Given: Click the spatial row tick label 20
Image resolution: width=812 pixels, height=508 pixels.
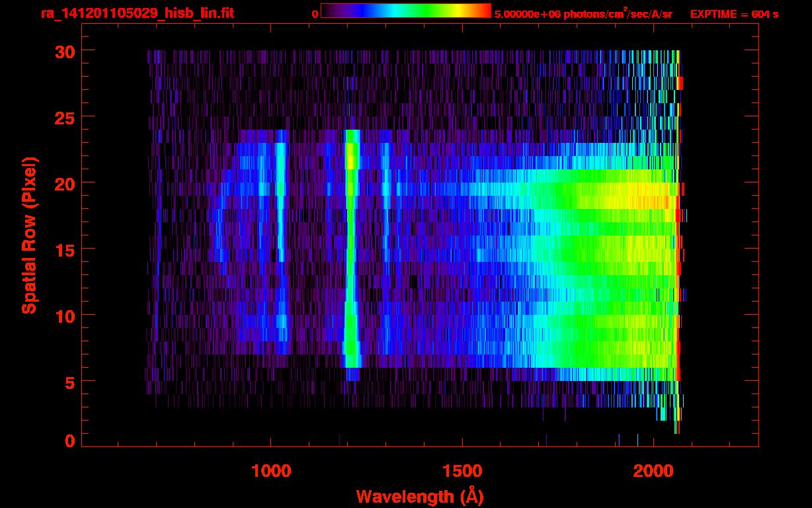Looking at the screenshot, I should pyautogui.click(x=64, y=183).
